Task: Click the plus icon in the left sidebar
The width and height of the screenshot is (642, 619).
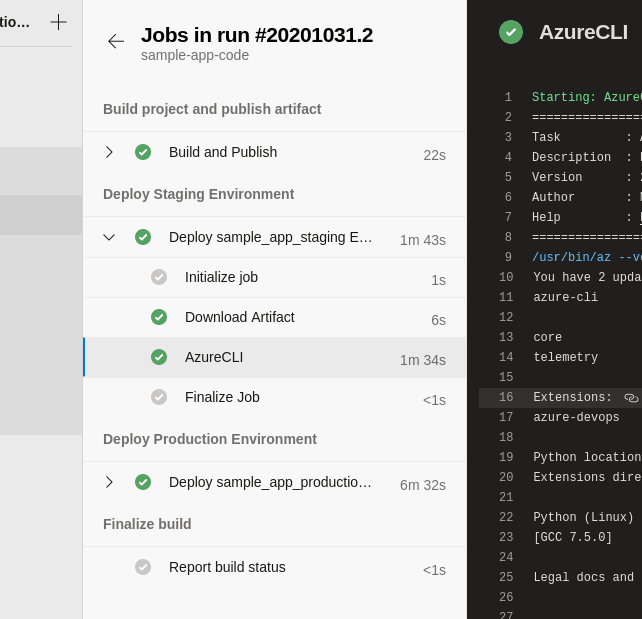Action: tap(58, 22)
